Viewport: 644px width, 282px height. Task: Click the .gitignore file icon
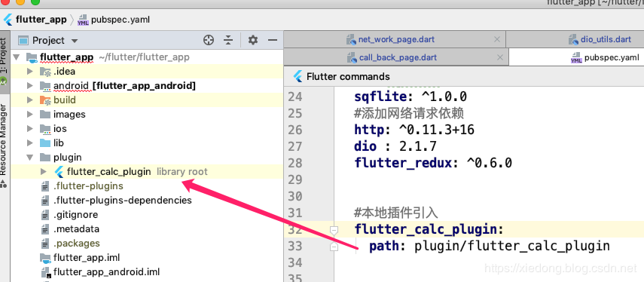point(45,215)
